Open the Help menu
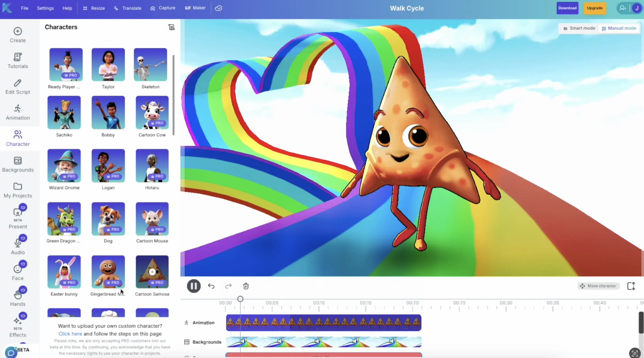 [x=67, y=8]
